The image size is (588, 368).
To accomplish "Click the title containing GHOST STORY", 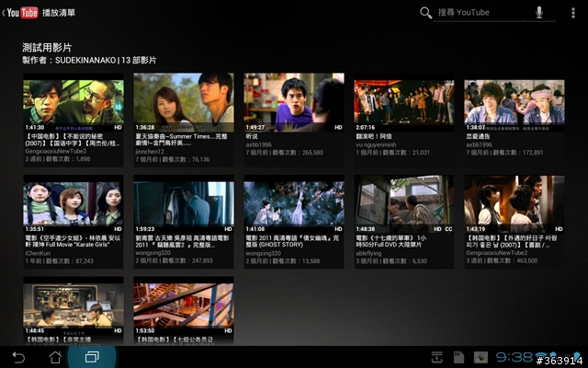I will pos(292,241).
